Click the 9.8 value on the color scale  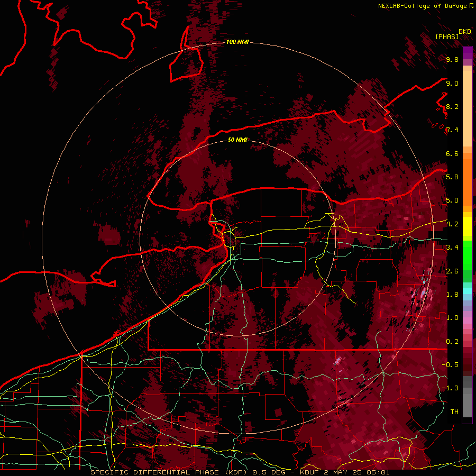pos(452,60)
